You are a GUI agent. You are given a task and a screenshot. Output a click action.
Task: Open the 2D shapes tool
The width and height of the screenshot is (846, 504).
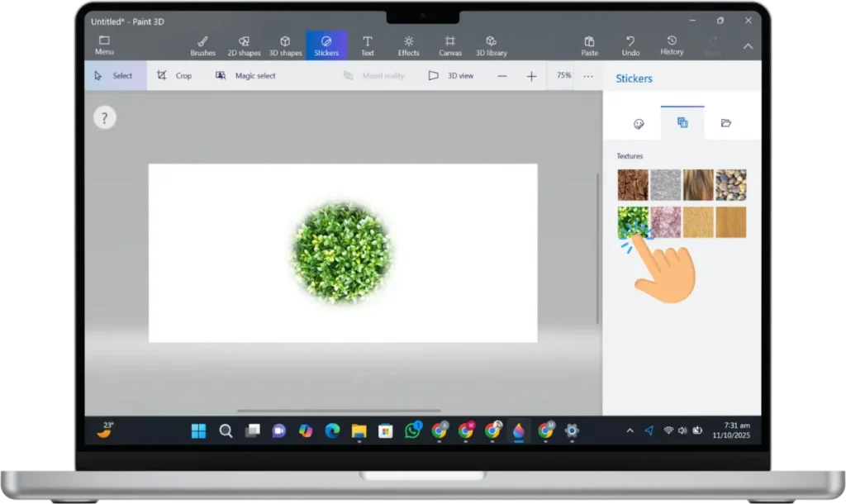(244, 45)
